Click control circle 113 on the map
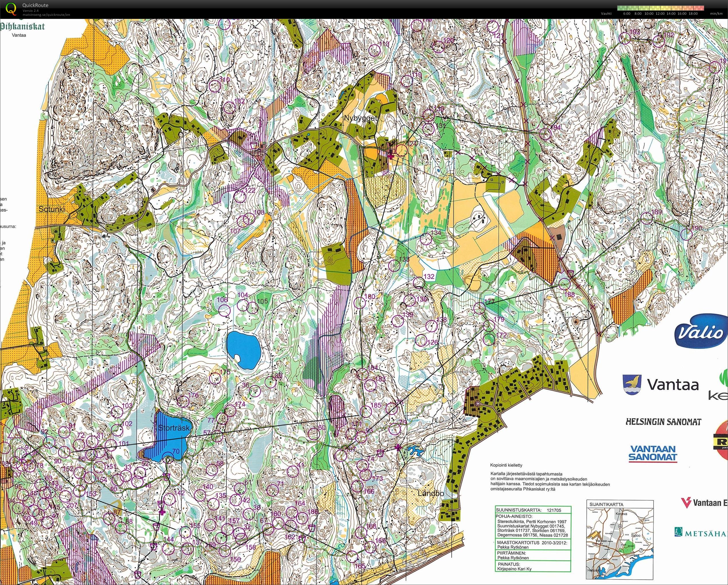728x585 pixels. [x=375, y=50]
